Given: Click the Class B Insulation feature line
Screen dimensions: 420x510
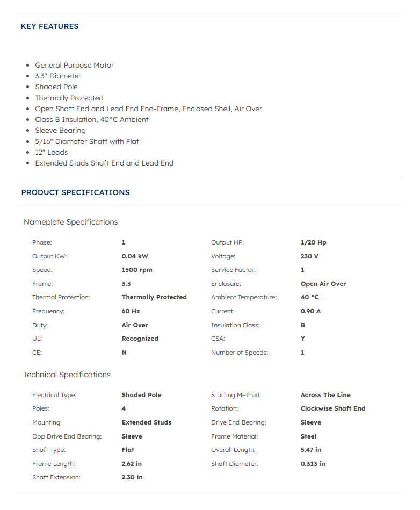Looking at the screenshot, I should tap(92, 119).
